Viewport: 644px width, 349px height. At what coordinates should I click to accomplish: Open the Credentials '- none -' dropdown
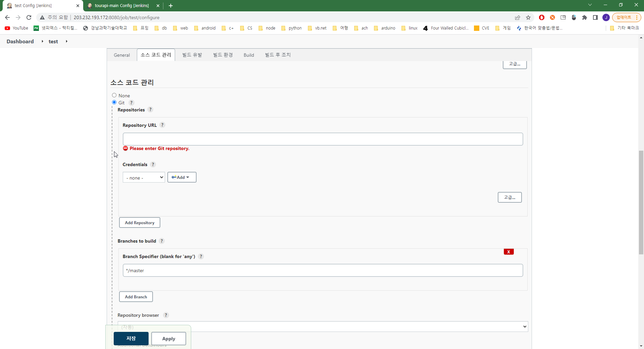click(144, 177)
